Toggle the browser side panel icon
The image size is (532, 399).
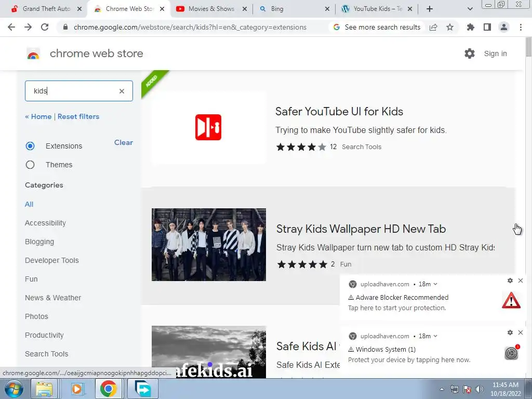487,27
